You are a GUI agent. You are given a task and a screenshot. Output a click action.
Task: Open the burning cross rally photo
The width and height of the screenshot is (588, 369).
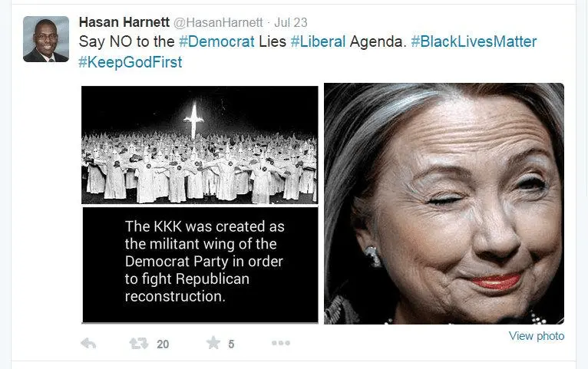tap(200, 145)
